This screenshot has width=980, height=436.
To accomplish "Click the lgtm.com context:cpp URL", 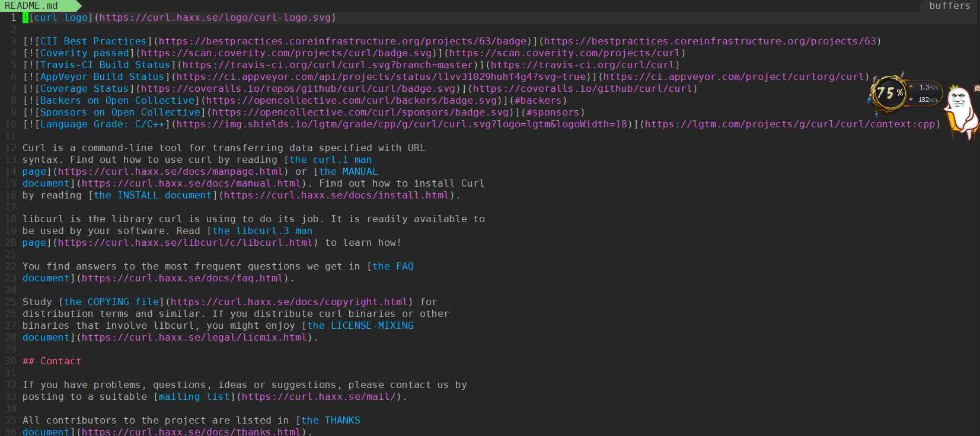I will point(790,124).
